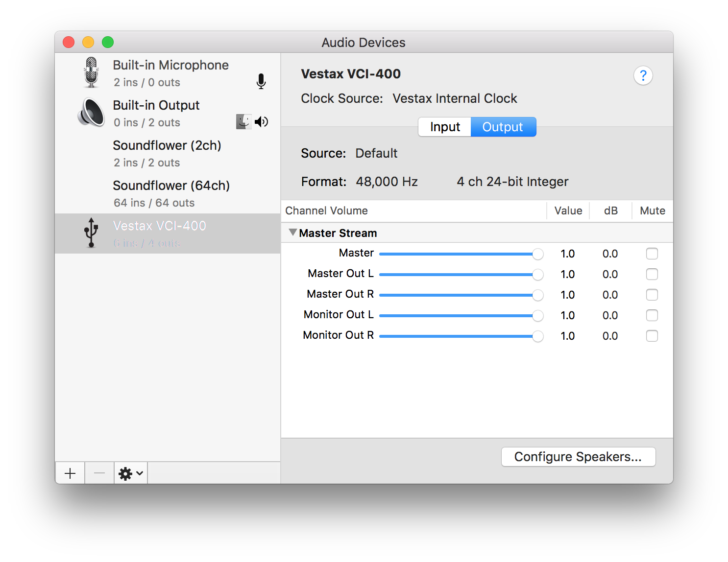This screenshot has width=728, height=562.
Task: Click the Monitor Out R value 1.0 field
Action: 568,336
